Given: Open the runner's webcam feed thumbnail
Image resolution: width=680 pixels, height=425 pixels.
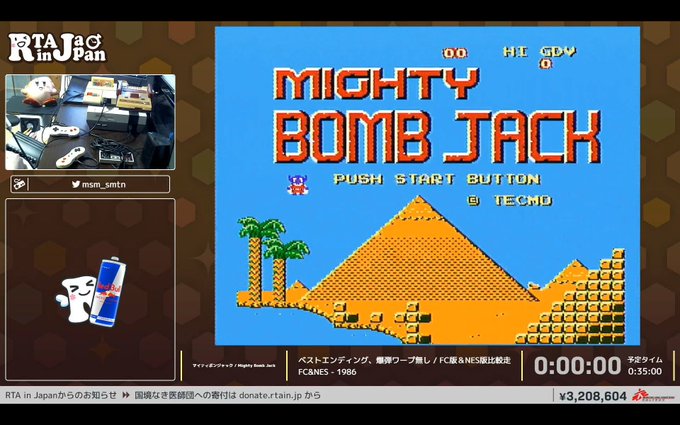Looking at the screenshot, I should pyautogui.click(x=90, y=122).
